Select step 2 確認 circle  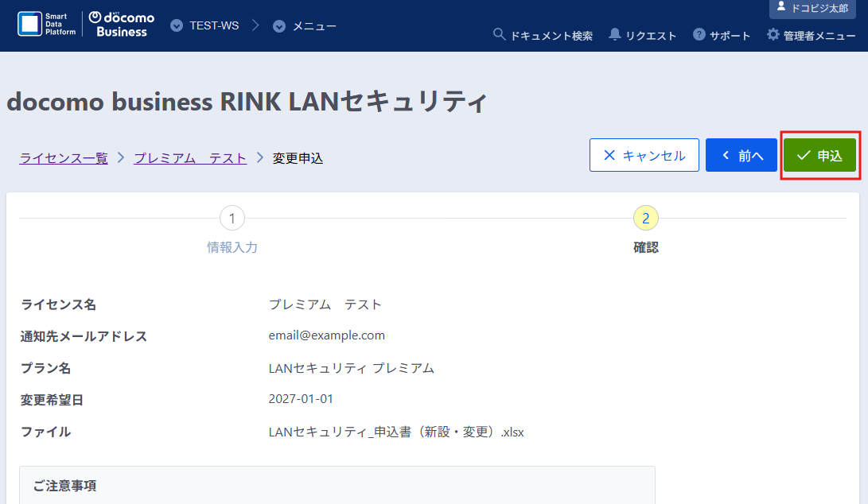[x=645, y=218]
